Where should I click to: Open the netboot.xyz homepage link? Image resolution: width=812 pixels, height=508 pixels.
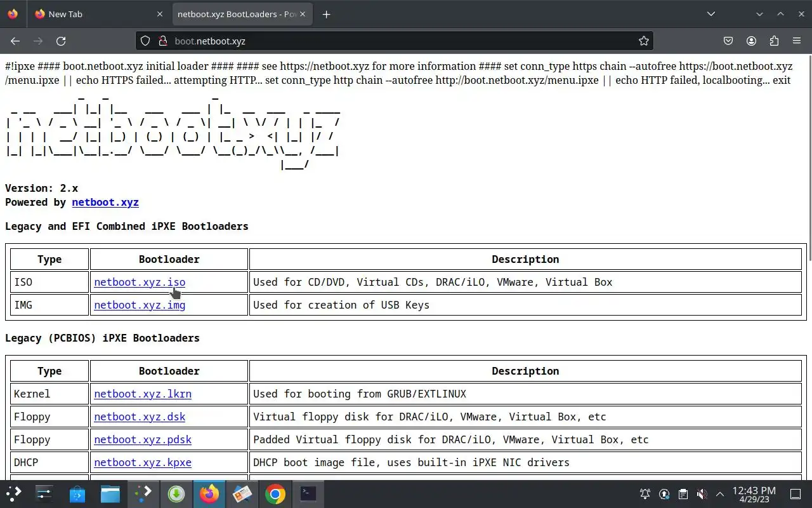click(x=105, y=202)
